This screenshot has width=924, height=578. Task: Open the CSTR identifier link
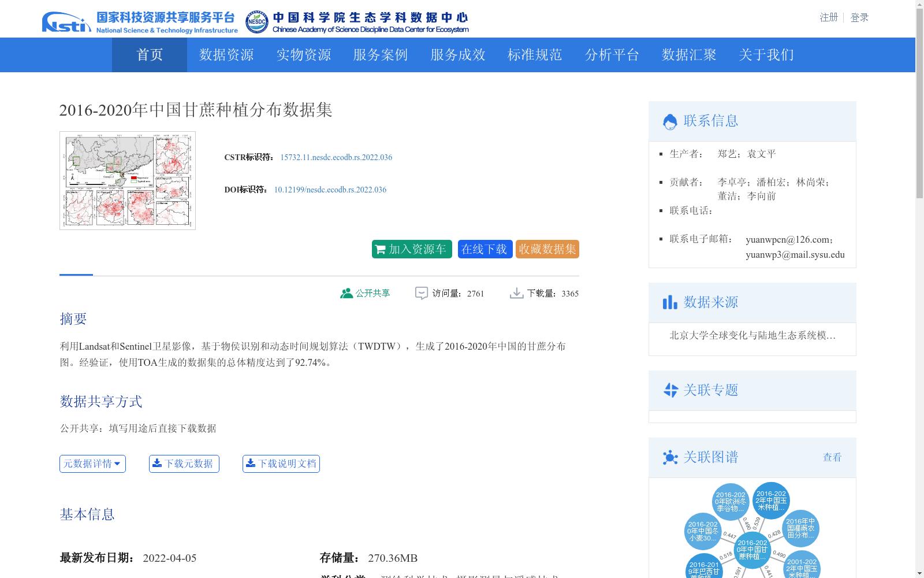point(336,157)
